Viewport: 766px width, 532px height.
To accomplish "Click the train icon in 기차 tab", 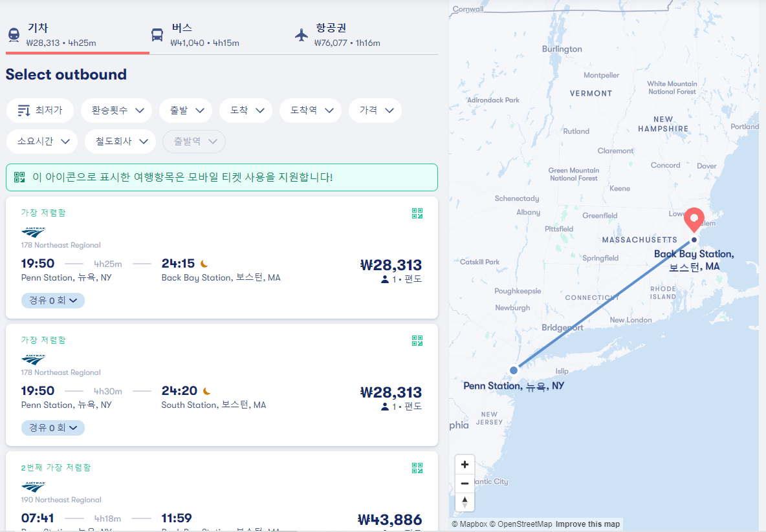I will click(14, 35).
